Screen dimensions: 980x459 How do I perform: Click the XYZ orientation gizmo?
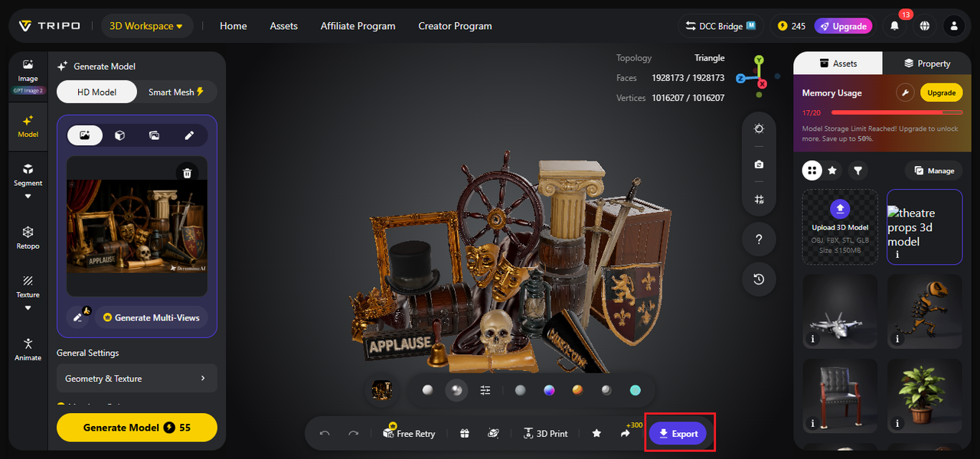(758, 76)
